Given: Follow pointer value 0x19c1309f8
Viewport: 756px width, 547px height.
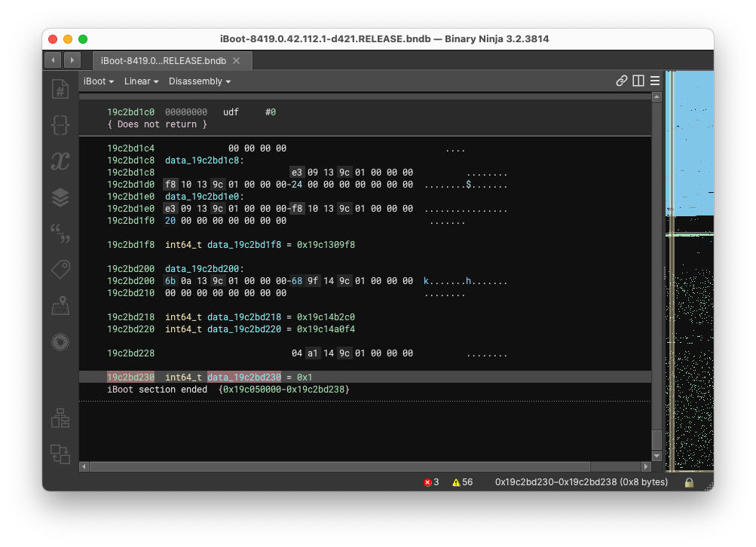Looking at the screenshot, I should coord(326,245).
